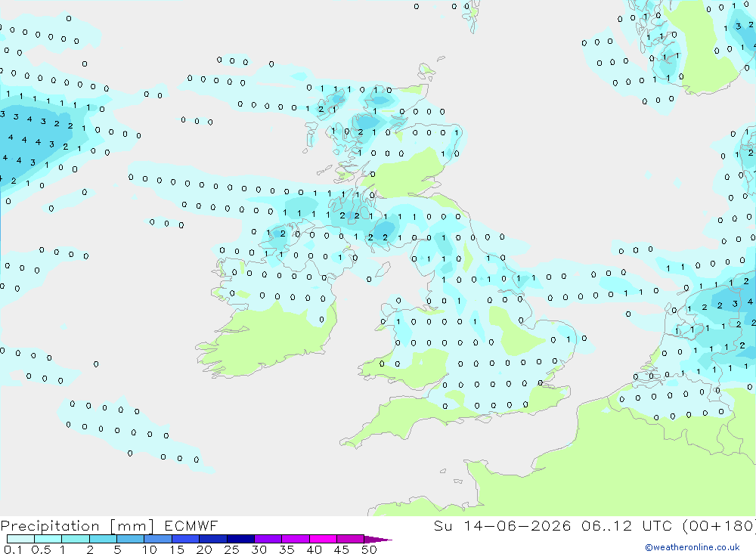Click the 'Su' weekday label
Viewport: 756px width, 554px height.
[x=442, y=525]
